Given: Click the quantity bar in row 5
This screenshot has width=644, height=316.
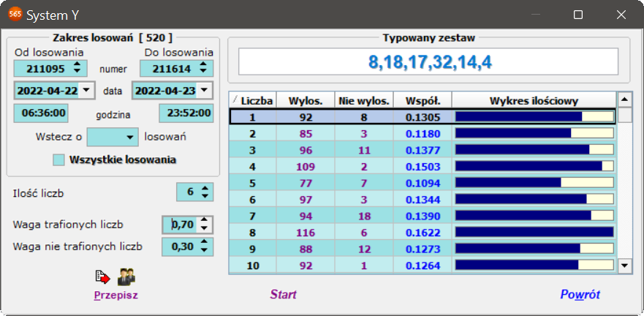Looking at the screenshot, I should tap(534, 183).
